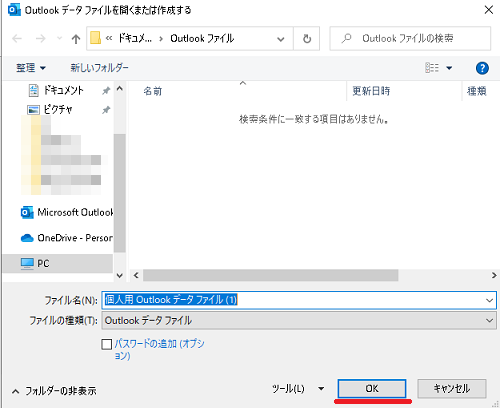This screenshot has width=500, height=408.
Task: Expand the ファイル名 history dropdown
Action: point(489,300)
